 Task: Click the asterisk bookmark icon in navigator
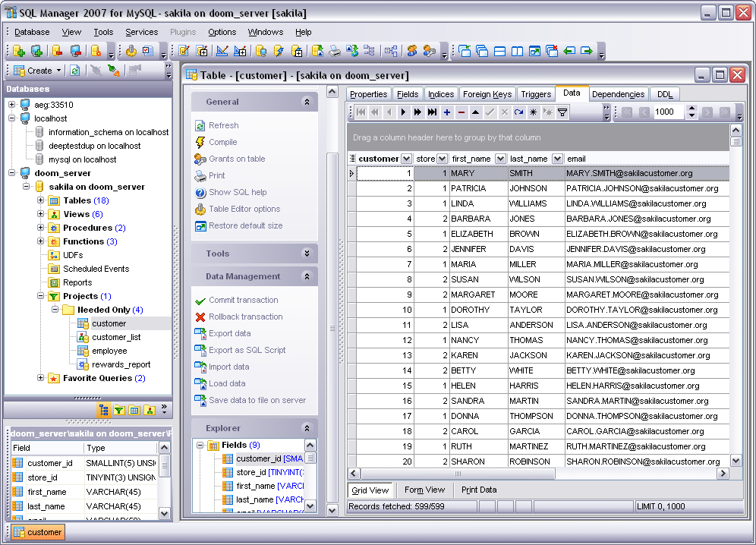[x=534, y=112]
